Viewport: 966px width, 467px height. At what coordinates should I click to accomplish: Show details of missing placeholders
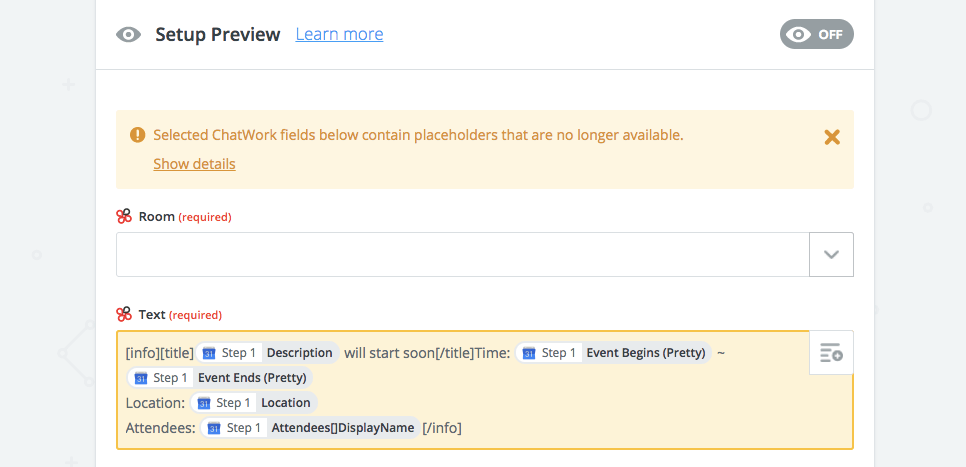click(x=194, y=164)
